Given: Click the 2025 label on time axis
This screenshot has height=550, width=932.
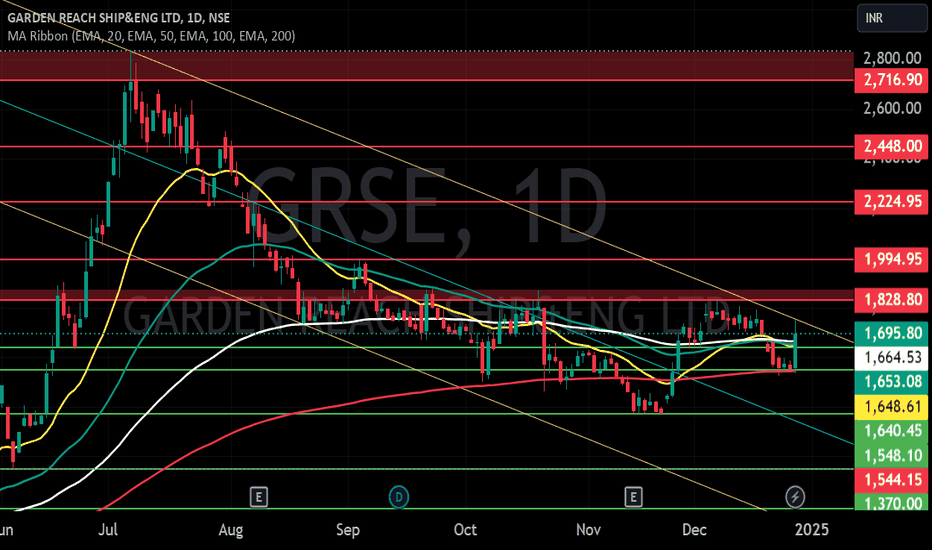Looking at the screenshot, I should pyautogui.click(x=812, y=529).
